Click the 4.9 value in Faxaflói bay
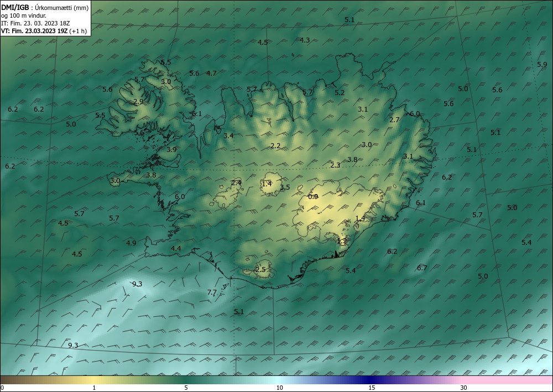The width and height of the screenshot is (553, 392). click(x=131, y=243)
